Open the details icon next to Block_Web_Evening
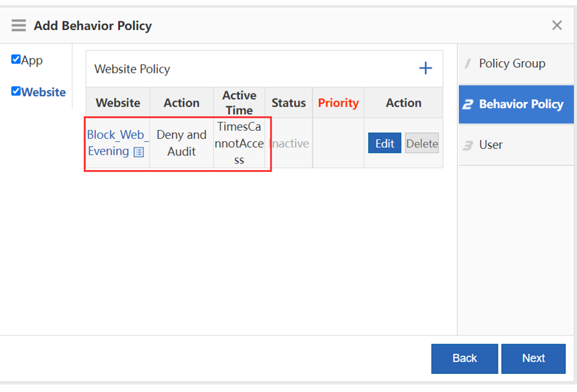This screenshot has height=392, width=577. click(x=139, y=152)
